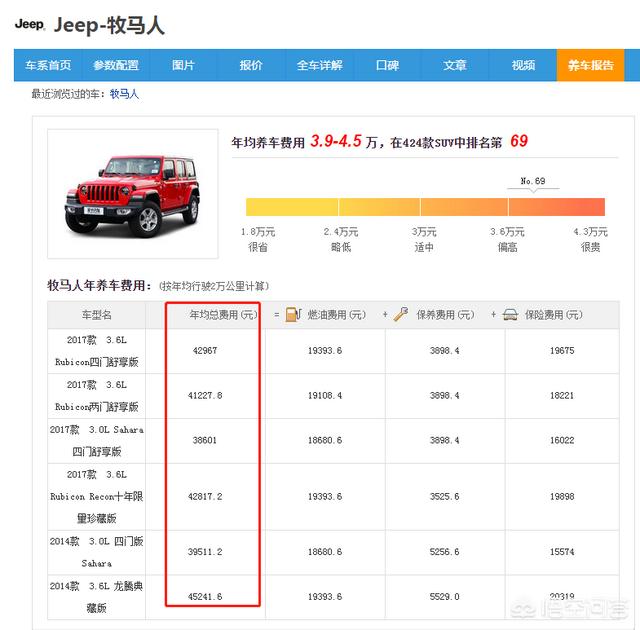
Task: Click the fuel pump icon
Action: [292, 314]
